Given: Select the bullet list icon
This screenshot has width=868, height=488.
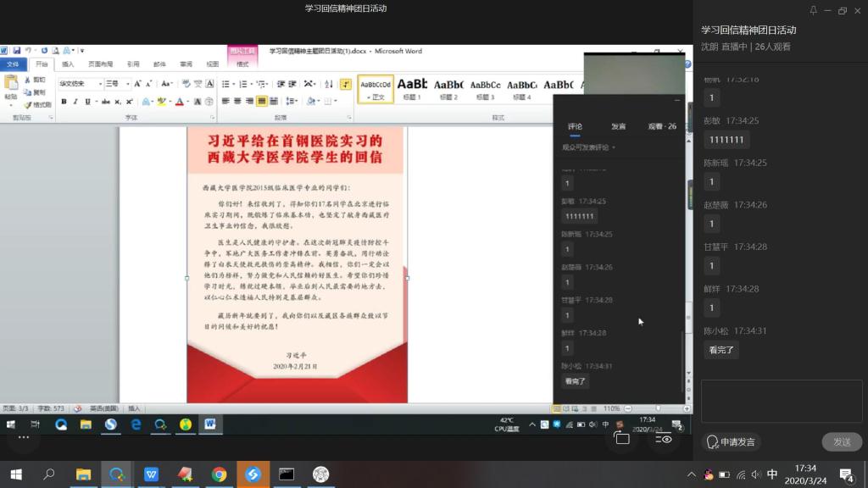Looking at the screenshot, I should tap(224, 84).
